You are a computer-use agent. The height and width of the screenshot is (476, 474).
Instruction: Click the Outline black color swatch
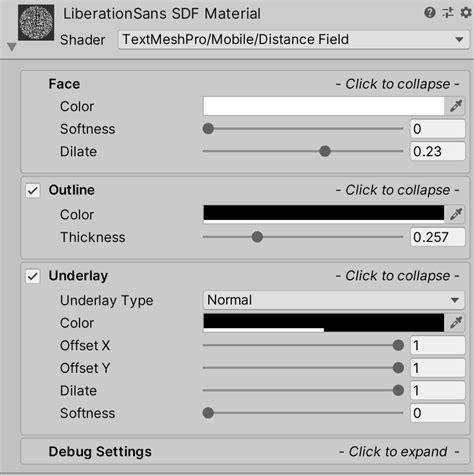(324, 214)
